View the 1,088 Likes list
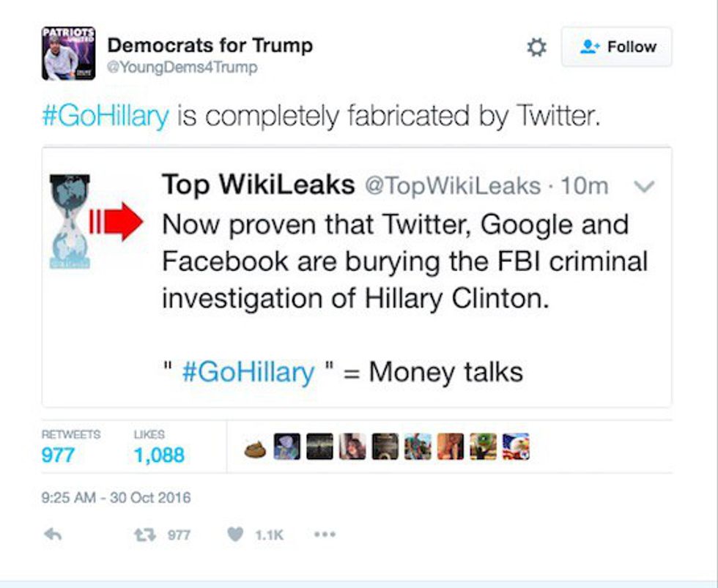This screenshot has width=718, height=588. [159, 455]
